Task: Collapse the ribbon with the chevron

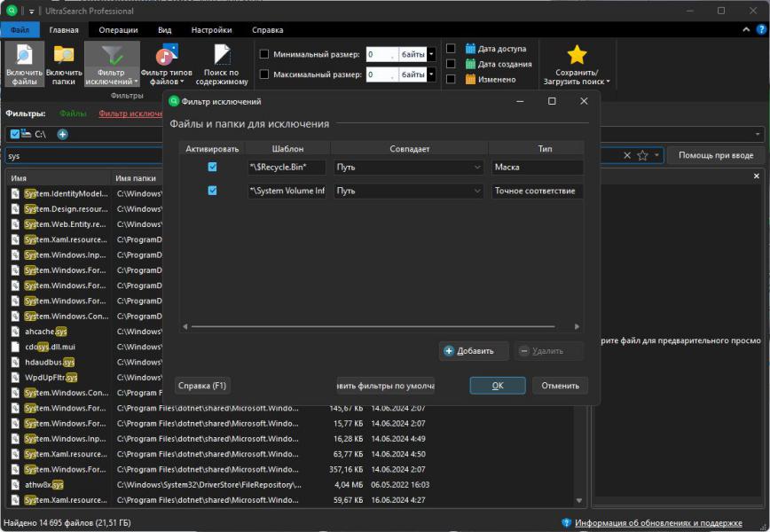Action: pos(746,29)
